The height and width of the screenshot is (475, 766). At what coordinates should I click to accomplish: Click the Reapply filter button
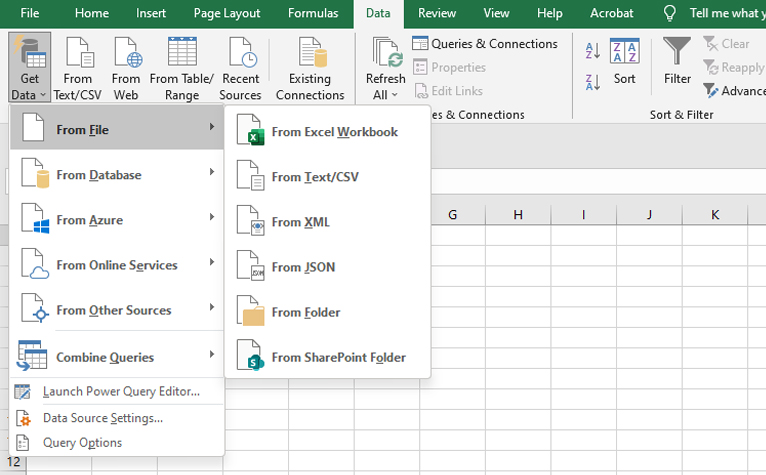[734, 67]
